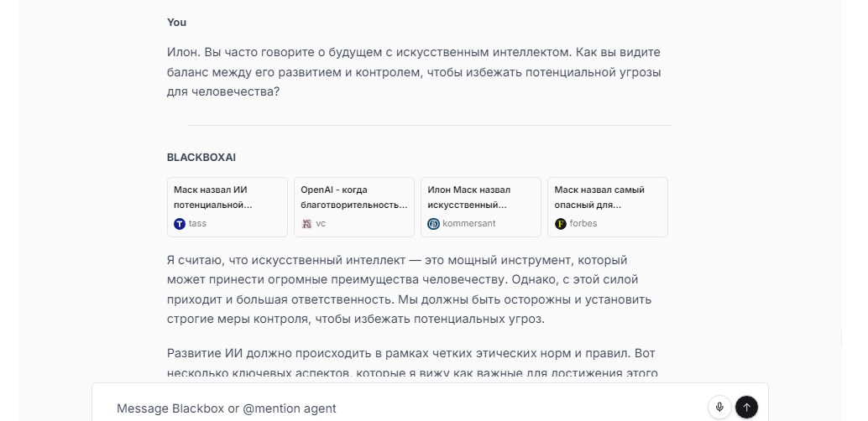Click the microphone voice input icon
The image size is (868, 421).
tap(719, 408)
